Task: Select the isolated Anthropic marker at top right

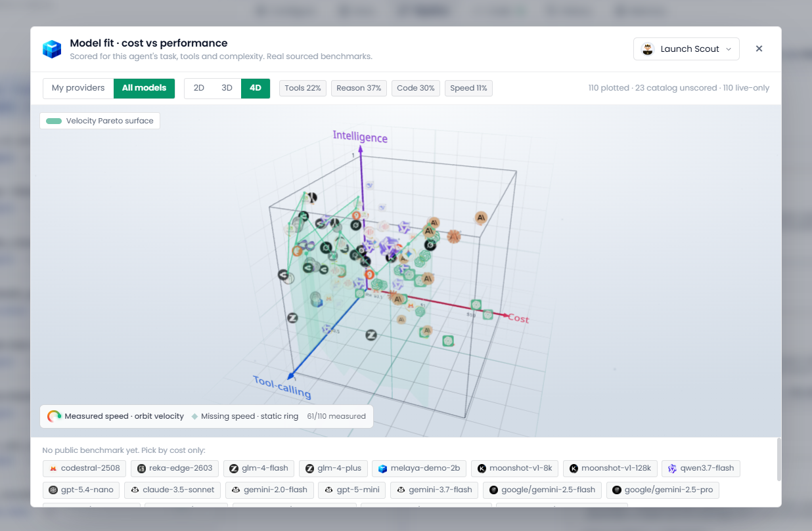Action: pos(482,218)
